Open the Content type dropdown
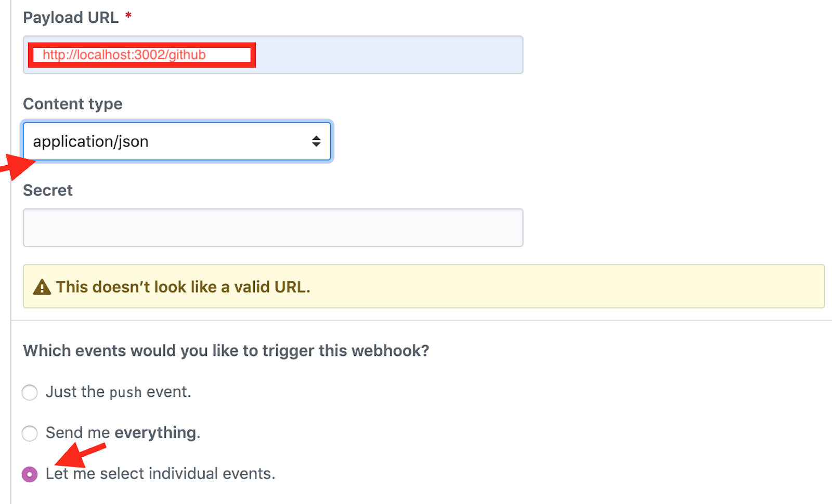Screen dimensions: 832x504 (x=177, y=141)
